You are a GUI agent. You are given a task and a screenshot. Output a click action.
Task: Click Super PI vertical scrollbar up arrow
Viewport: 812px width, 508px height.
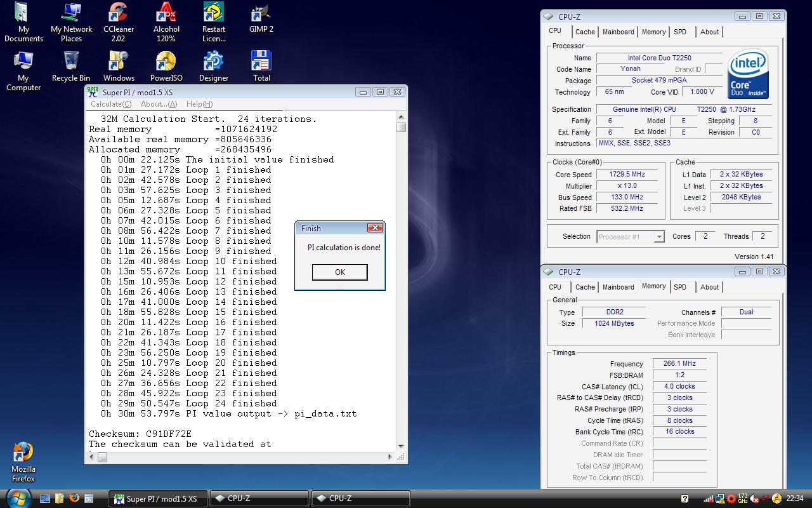pos(401,117)
